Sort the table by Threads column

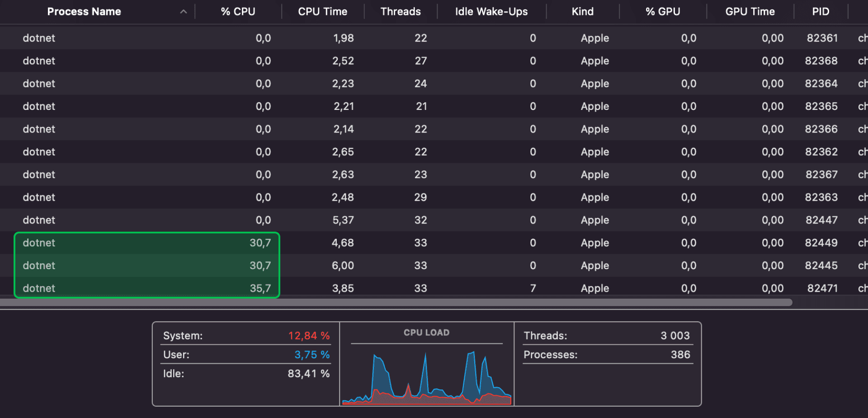(x=401, y=11)
